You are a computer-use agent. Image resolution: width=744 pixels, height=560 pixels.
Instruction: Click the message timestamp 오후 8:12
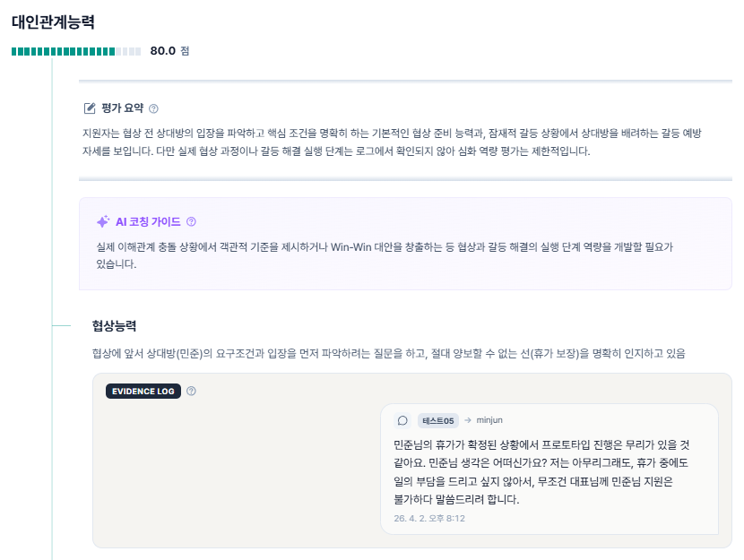429,518
